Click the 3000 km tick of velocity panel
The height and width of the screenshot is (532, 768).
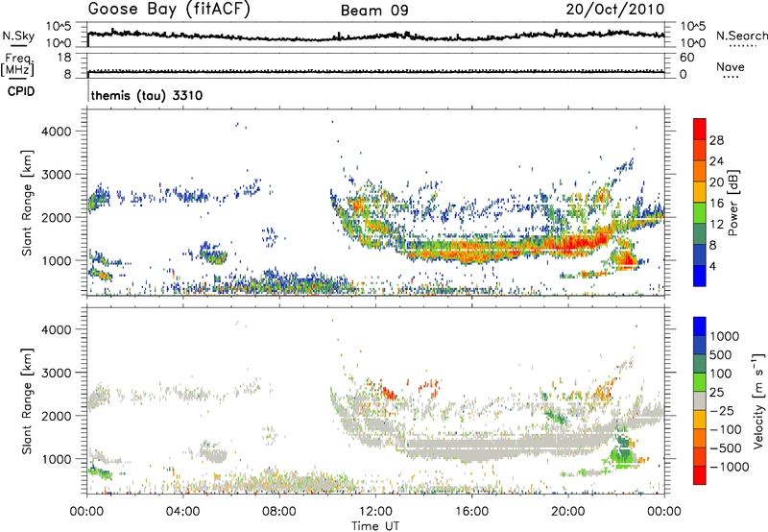[56, 373]
